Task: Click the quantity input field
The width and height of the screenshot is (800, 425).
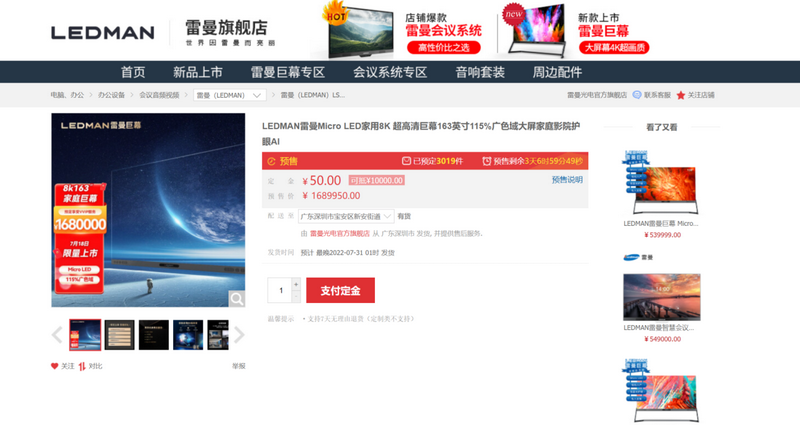Action: click(280, 290)
